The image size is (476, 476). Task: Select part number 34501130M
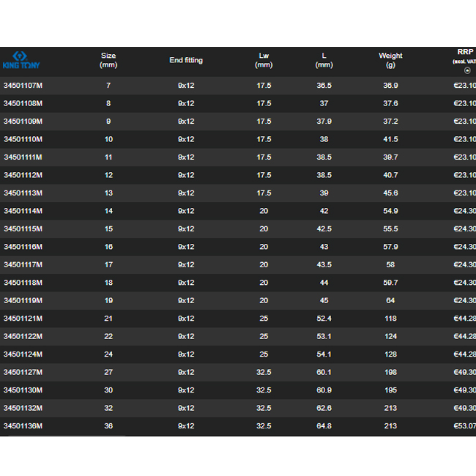(23, 390)
